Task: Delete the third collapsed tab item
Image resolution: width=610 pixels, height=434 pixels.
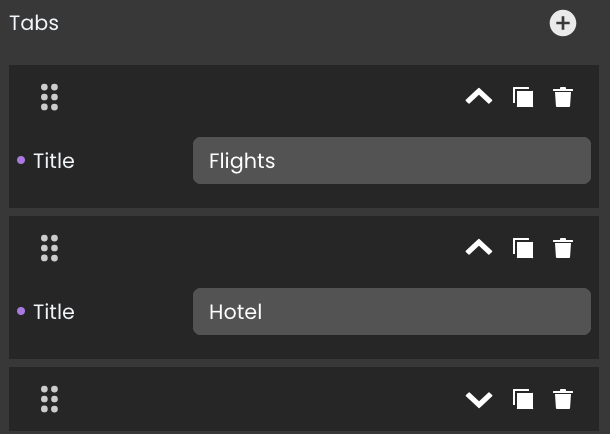Action: tap(563, 399)
